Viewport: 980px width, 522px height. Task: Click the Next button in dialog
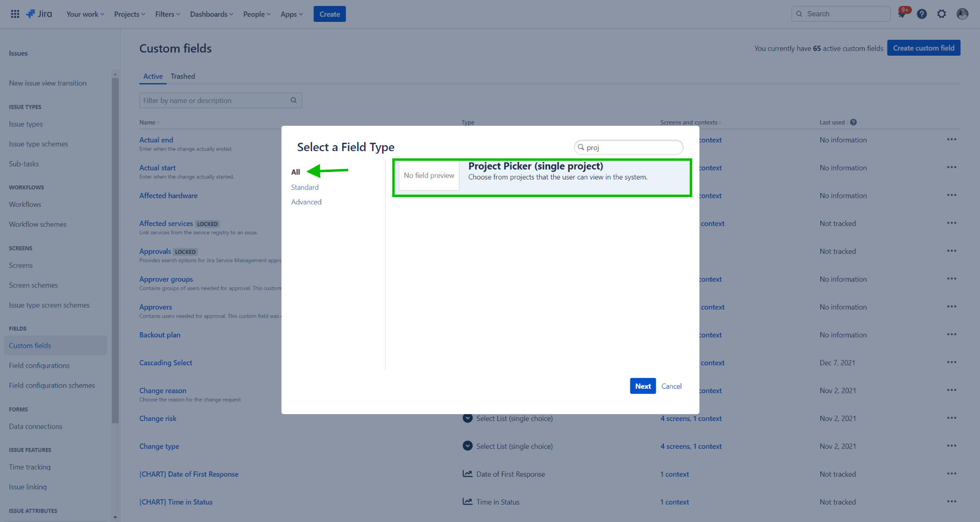pos(642,386)
